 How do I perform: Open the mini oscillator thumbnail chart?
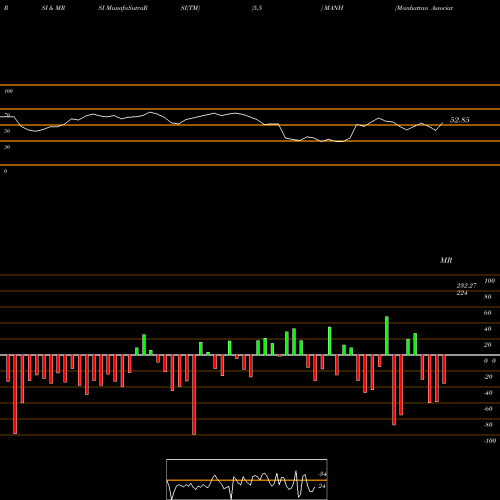point(247,479)
